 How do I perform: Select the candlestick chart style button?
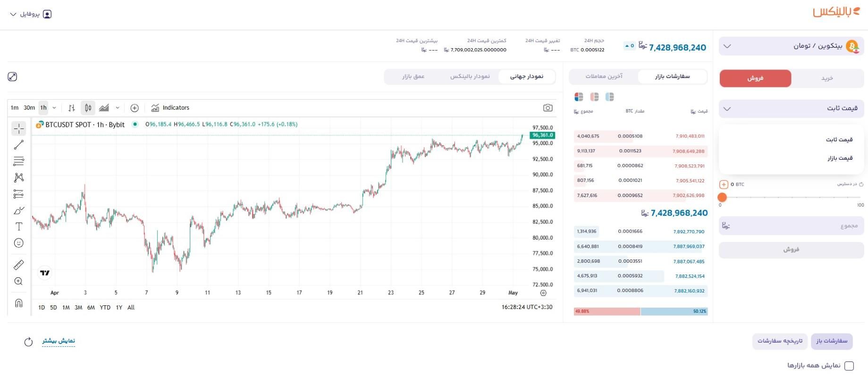pos(88,108)
